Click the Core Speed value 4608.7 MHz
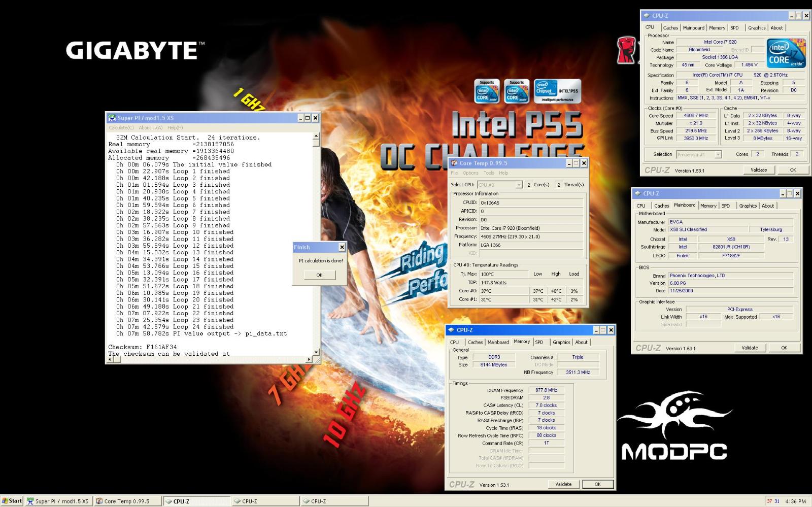Screen dimensions: 812x507 696,116
